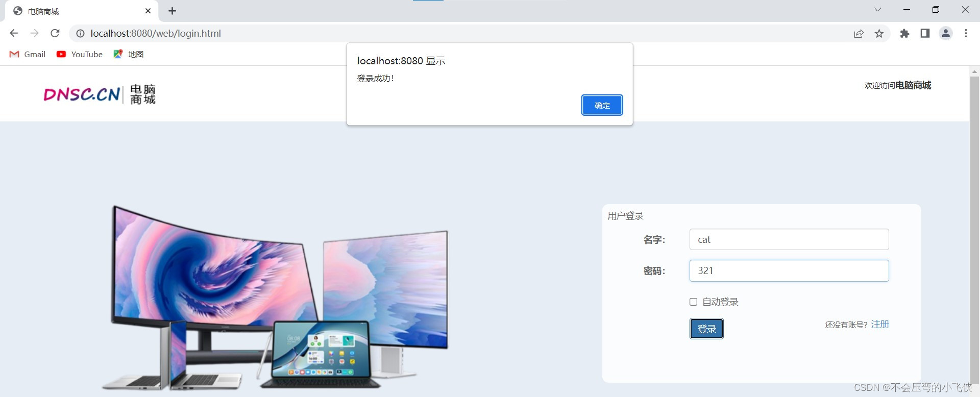Click the computers product image
Screen dimensions: 980x397
click(276, 298)
